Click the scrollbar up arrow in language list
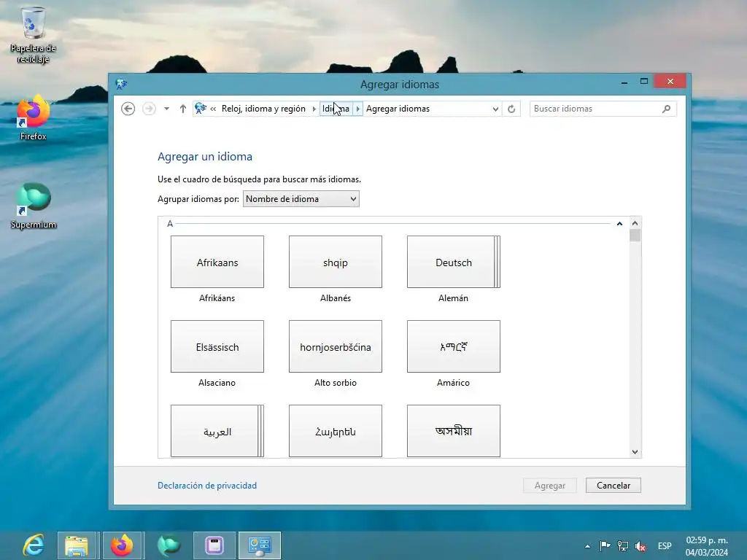 point(635,223)
